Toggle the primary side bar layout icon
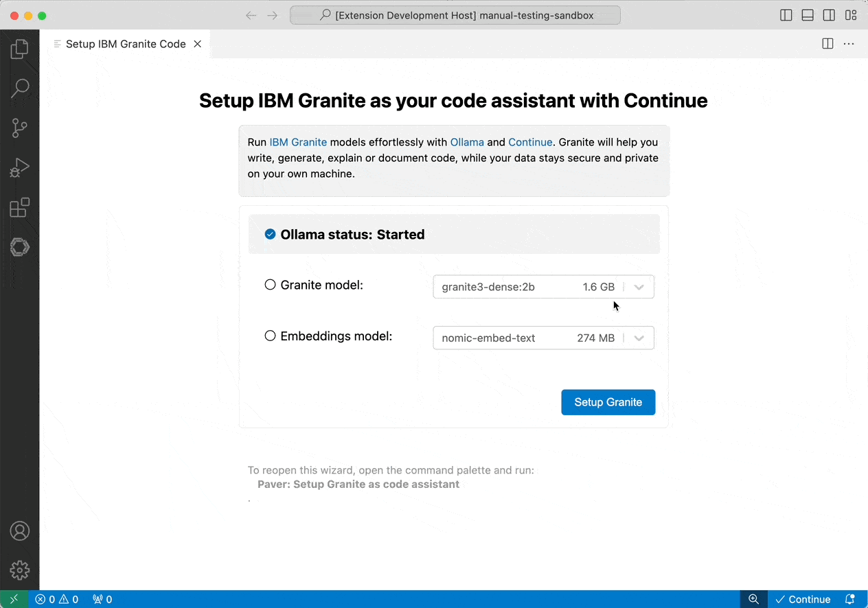The image size is (868, 608). click(x=786, y=15)
